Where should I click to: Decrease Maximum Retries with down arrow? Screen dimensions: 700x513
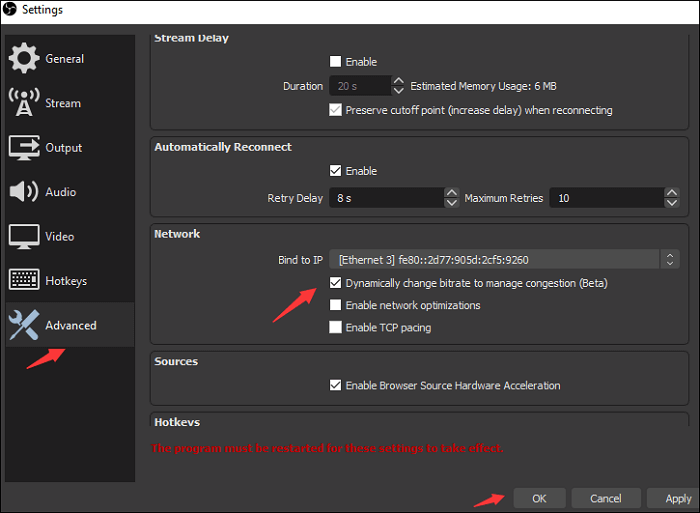click(671, 203)
